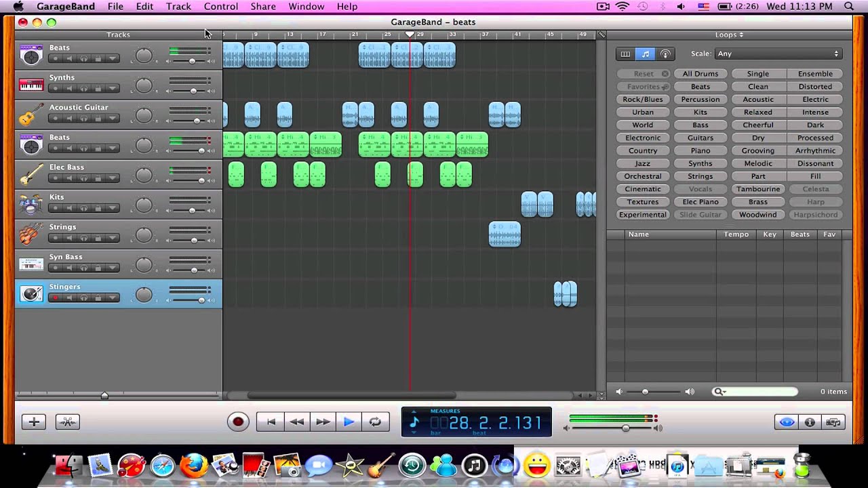Image resolution: width=868 pixels, height=488 pixels.
Task: Show automation for the Synths track
Action: (112, 89)
